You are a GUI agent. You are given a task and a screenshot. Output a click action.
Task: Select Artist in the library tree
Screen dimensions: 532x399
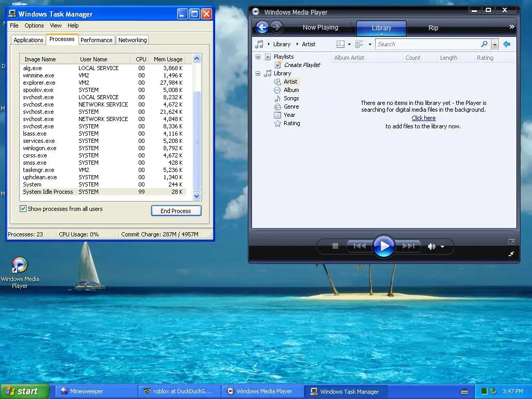point(290,82)
